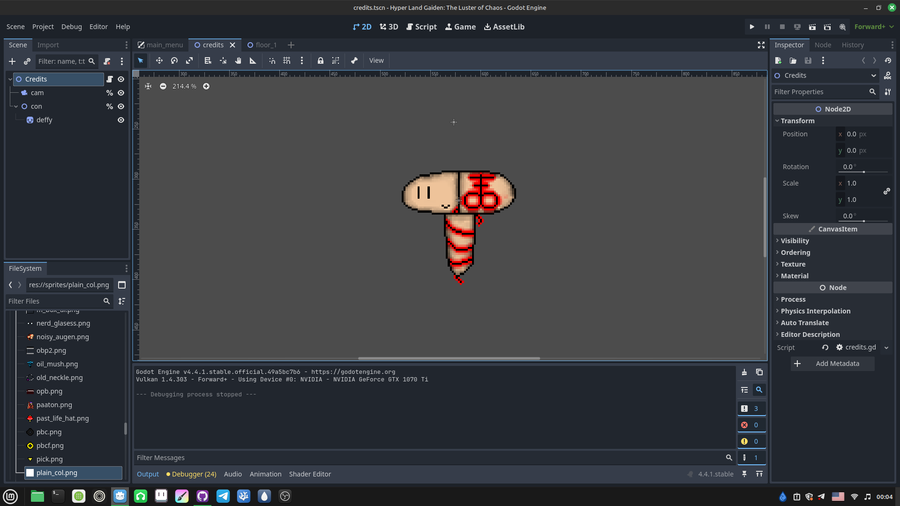This screenshot has height=506, width=900.
Task: Open the AssetLib workspace
Action: click(x=504, y=26)
